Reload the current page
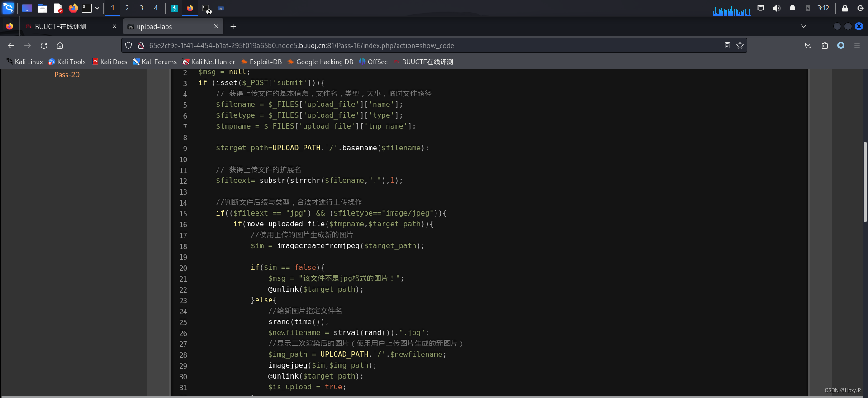 [44, 45]
